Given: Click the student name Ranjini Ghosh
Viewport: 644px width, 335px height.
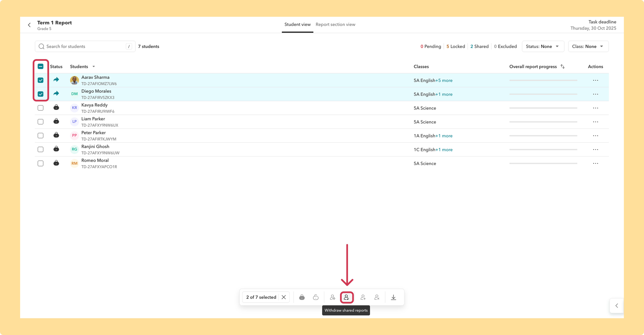Looking at the screenshot, I should click(x=95, y=147).
